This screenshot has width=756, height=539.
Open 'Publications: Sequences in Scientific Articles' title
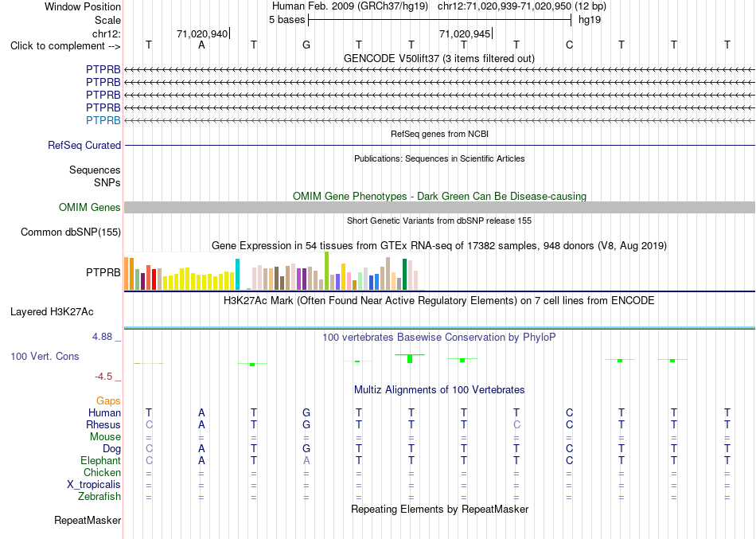pyautogui.click(x=439, y=158)
